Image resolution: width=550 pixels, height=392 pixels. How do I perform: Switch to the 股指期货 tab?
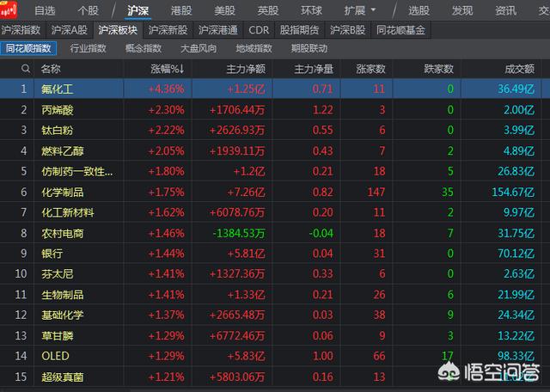(300, 30)
